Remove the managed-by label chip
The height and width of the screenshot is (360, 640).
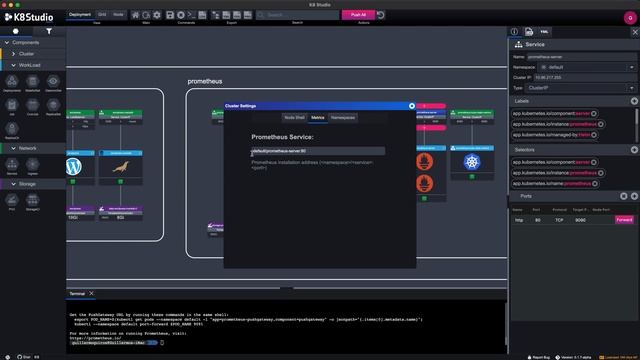pos(594,135)
